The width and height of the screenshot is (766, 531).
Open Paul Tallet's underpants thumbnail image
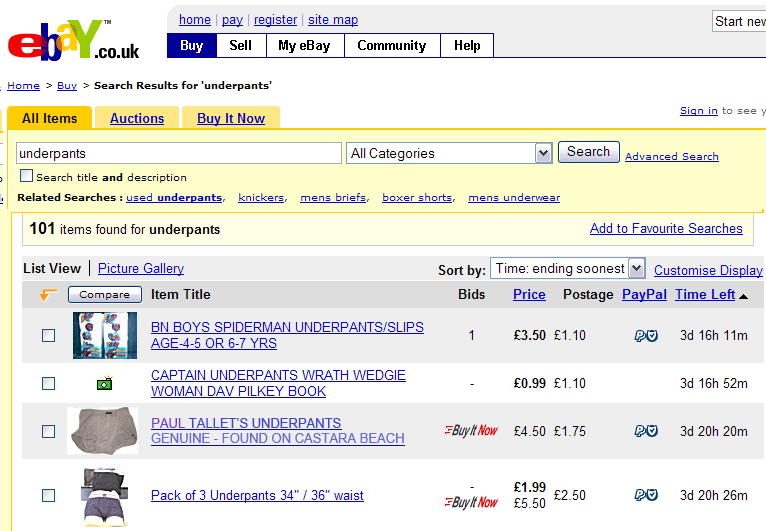pos(103,430)
